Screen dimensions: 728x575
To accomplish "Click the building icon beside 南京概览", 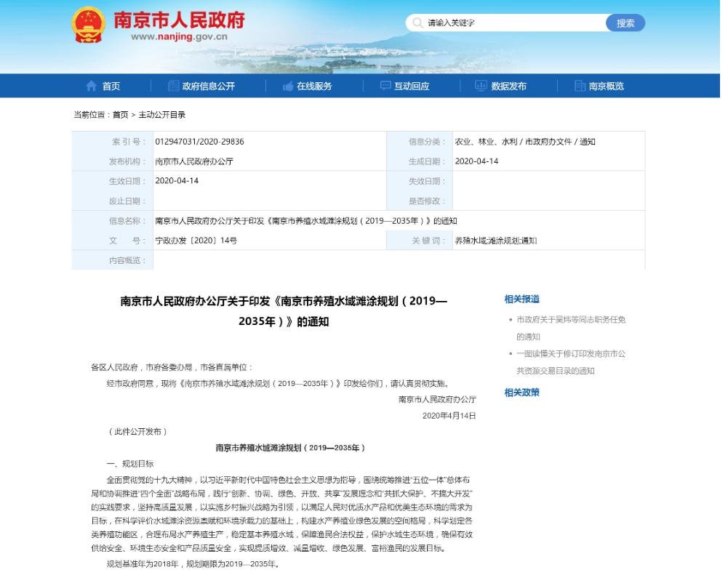I will coord(580,86).
